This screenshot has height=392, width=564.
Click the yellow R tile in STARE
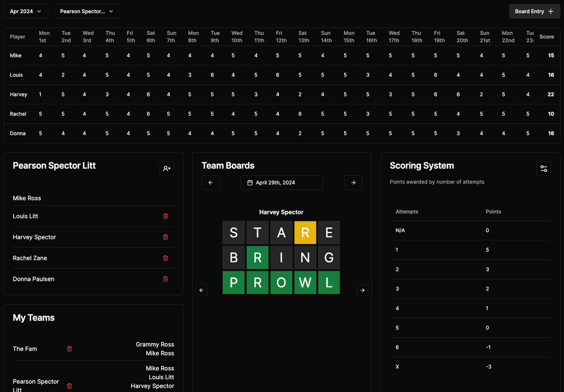305,233
